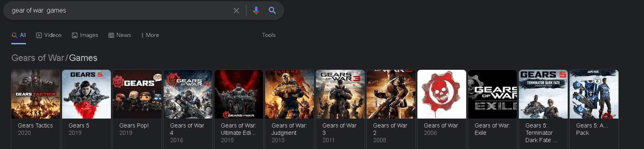Open the Gears of War: Exile cover

click(x=493, y=94)
